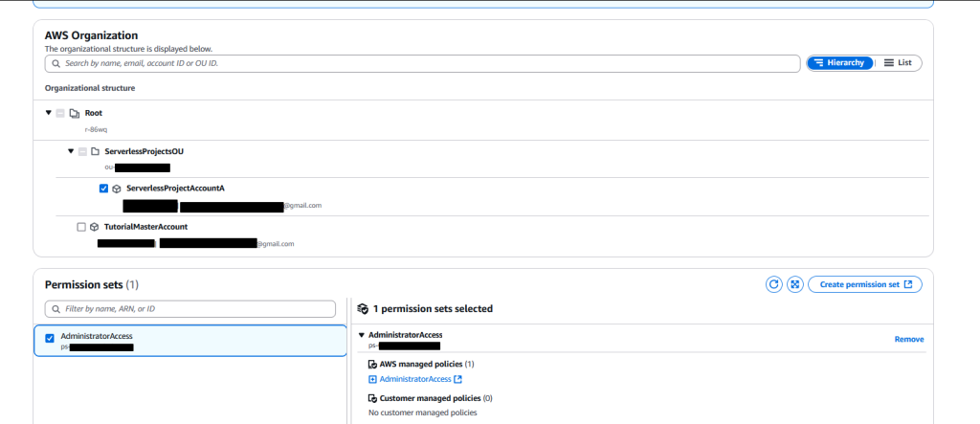
Task: Collapse the ServerlessProjectsOU tree node
Action: tap(71, 151)
